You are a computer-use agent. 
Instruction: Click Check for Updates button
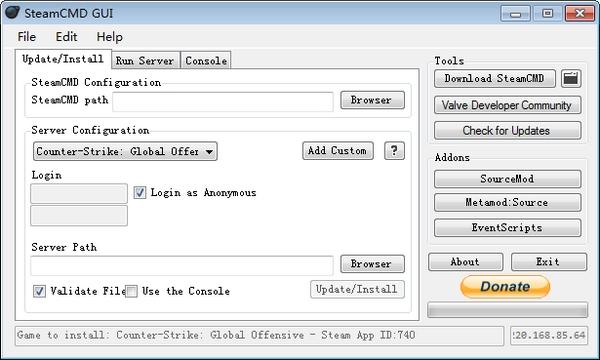coord(507,130)
